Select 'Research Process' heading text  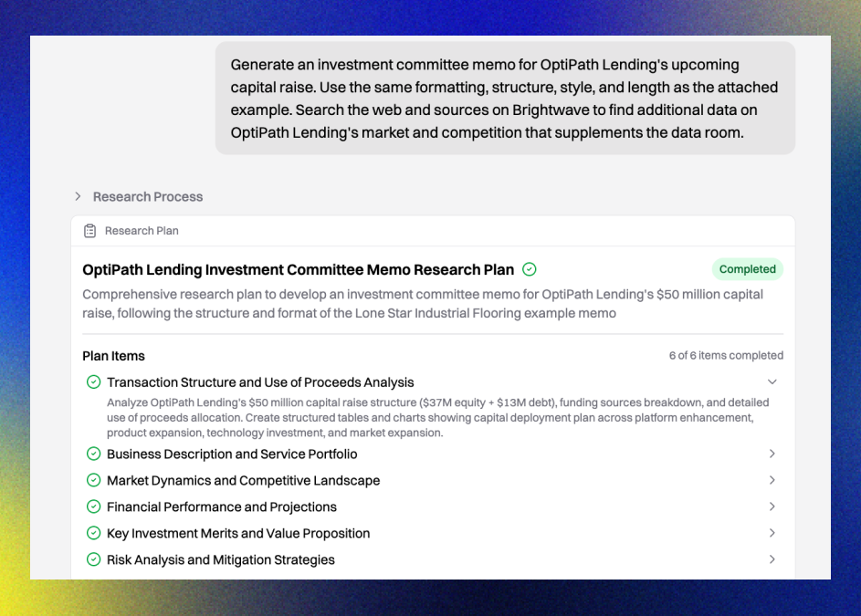(x=148, y=196)
